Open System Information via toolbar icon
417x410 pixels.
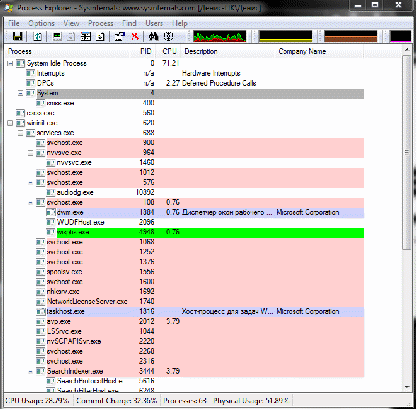coord(57,36)
